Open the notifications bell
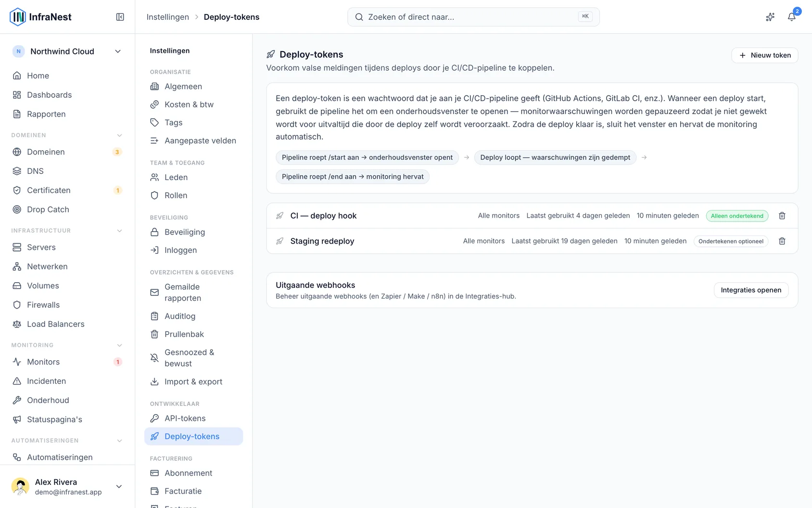This screenshot has height=508, width=812. [791, 17]
